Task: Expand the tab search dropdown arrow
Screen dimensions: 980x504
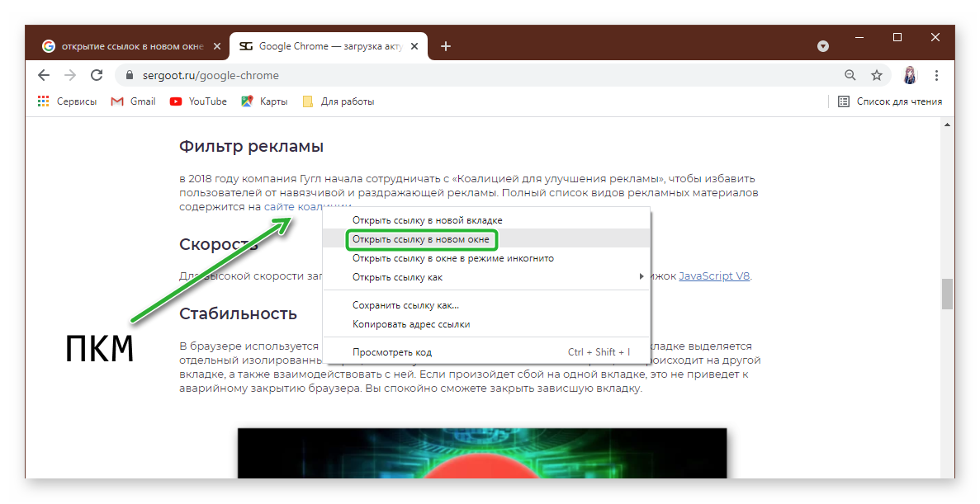Action: [x=823, y=46]
